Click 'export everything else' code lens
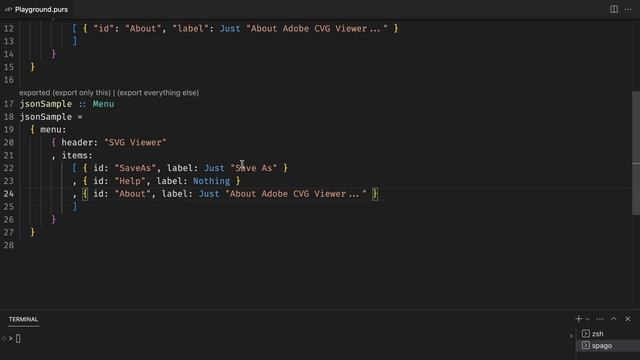The image size is (640, 360). [x=158, y=93]
